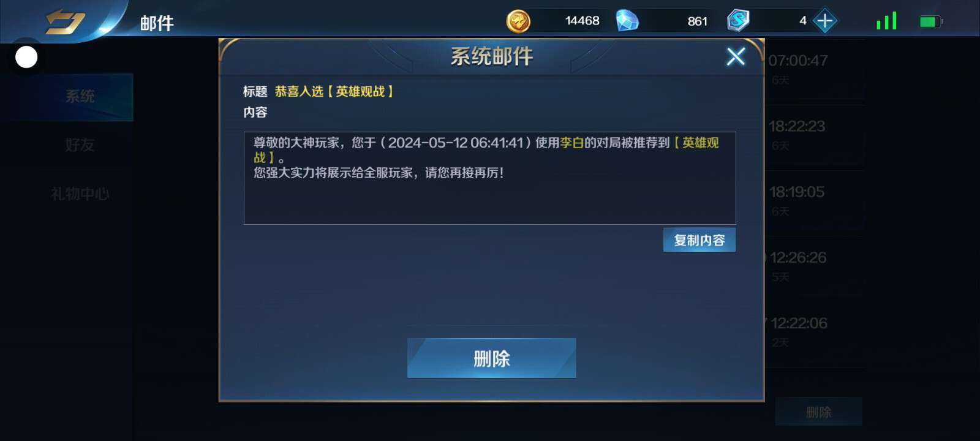Click the 复制内容 button
980x441 pixels.
699,240
